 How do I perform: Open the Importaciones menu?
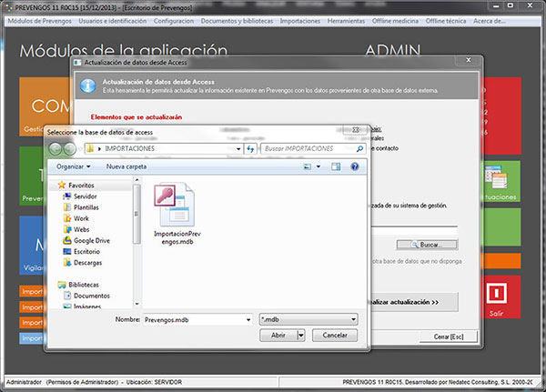point(299,21)
